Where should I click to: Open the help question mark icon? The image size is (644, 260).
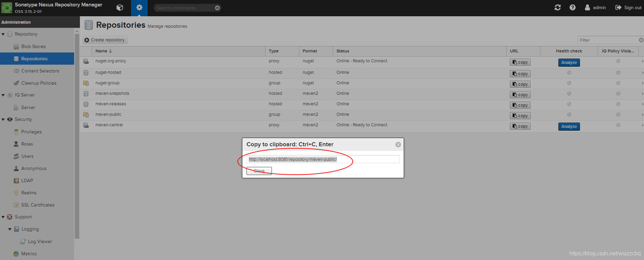(x=573, y=7)
